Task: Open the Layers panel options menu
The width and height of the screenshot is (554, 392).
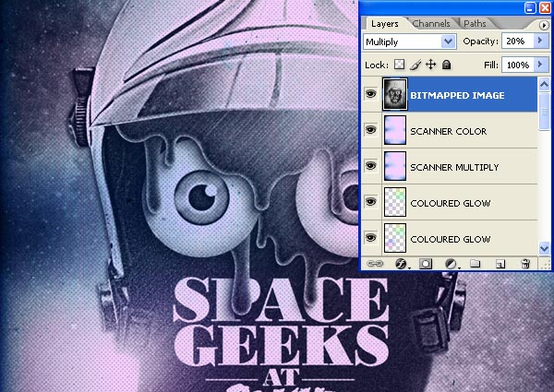Action: coord(544,26)
